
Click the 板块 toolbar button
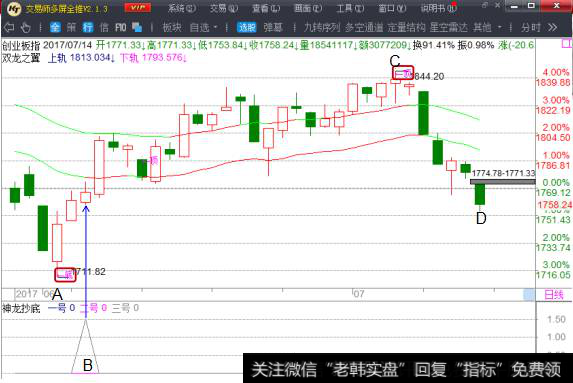(172, 27)
